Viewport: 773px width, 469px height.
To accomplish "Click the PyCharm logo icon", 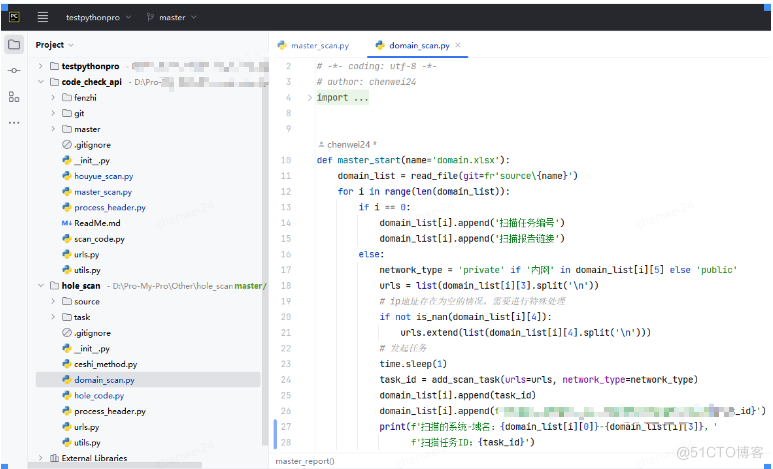I will click(14, 17).
